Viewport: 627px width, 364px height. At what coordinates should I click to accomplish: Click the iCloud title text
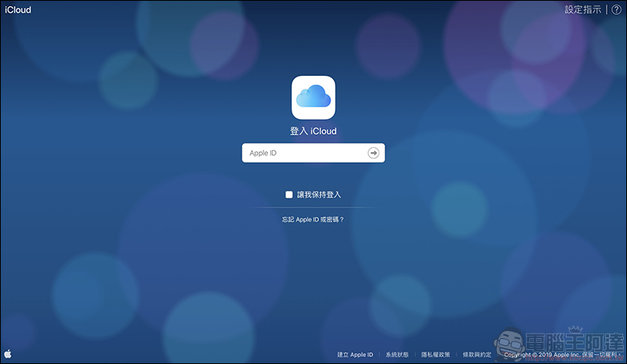click(18, 9)
